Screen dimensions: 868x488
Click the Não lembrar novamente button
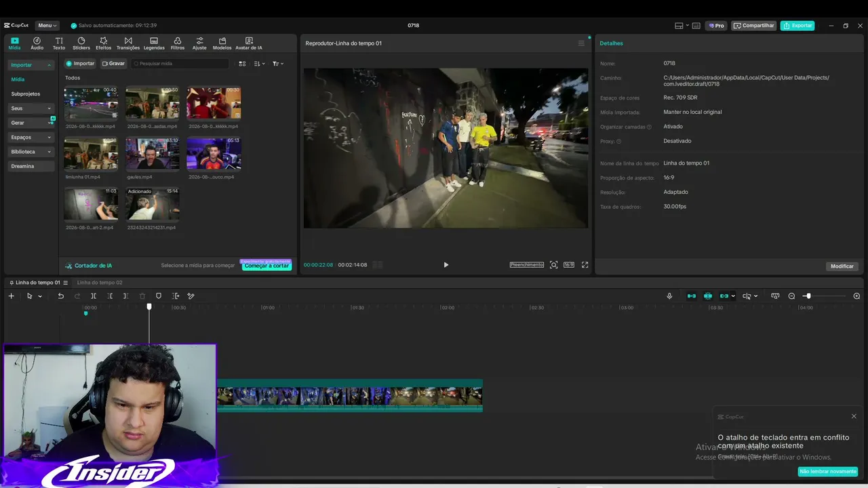click(828, 472)
